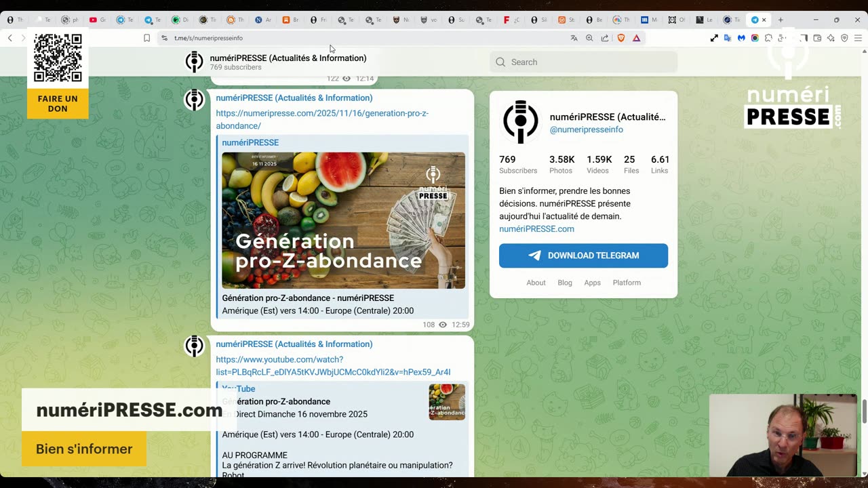
Task: Show the 6.61 Links counter
Action: pos(660,165)
